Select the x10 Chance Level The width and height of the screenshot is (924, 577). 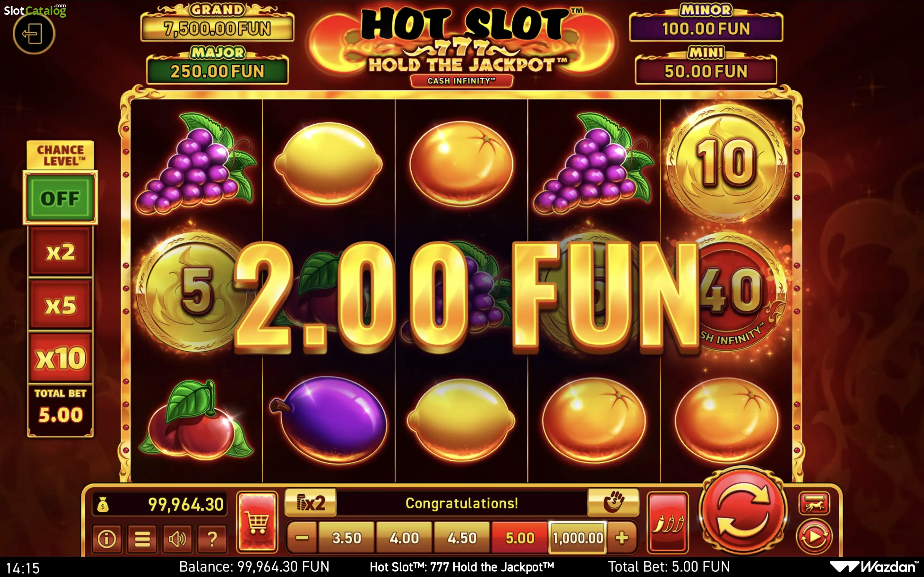60,358
